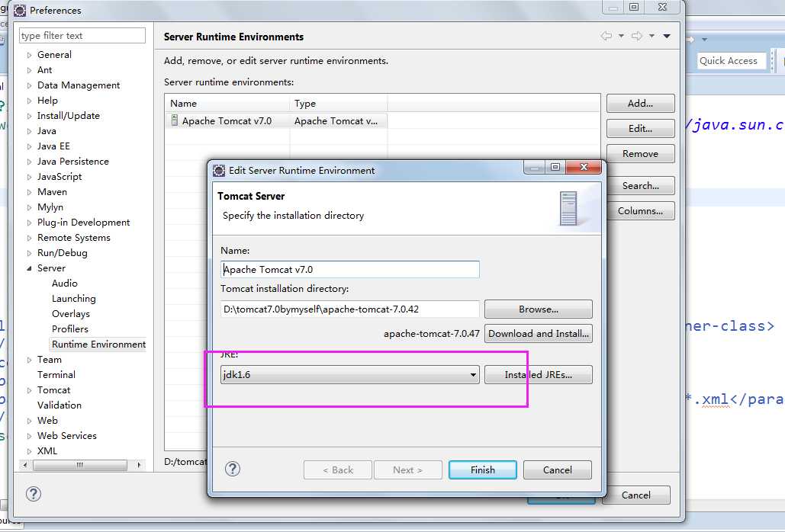Image resolution: width=785 pixels, height=532 pixels.
Task: Focus the type filter text box
Action: point(82,36)
